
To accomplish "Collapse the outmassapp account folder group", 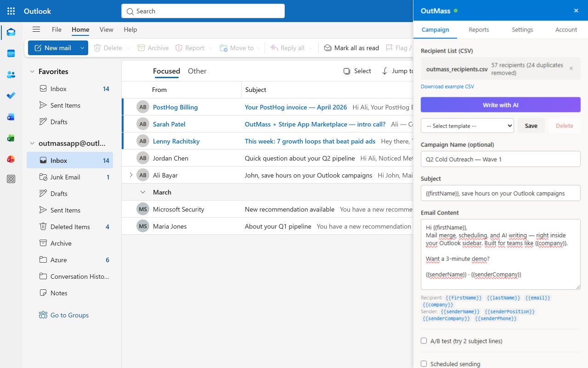I will [x=32, y=143].
